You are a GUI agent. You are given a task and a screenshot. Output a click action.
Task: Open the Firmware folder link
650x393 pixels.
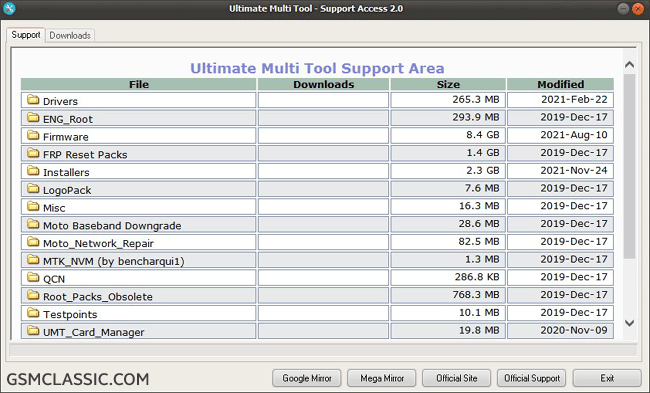[65, 137]
